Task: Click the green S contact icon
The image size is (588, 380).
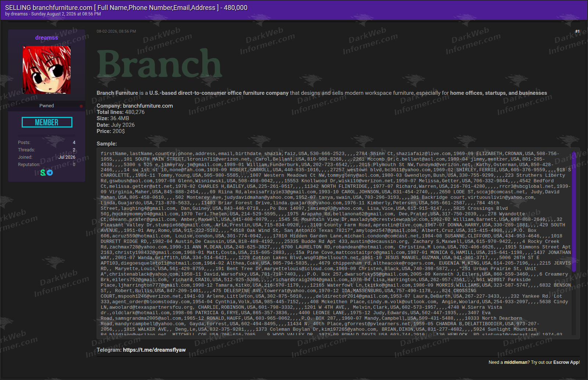Action: tap(43, 172)
